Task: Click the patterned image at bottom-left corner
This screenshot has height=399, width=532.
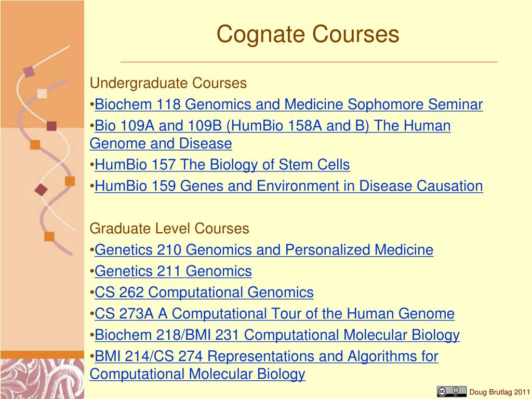Action: tap(42, 379)
